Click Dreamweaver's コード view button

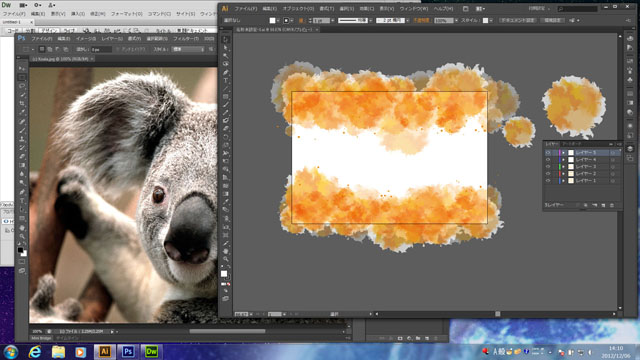tap(13, 31)
